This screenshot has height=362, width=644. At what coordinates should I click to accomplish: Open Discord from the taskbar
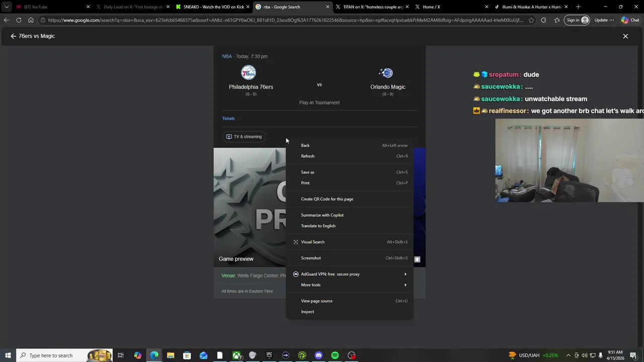pos(318,355)
